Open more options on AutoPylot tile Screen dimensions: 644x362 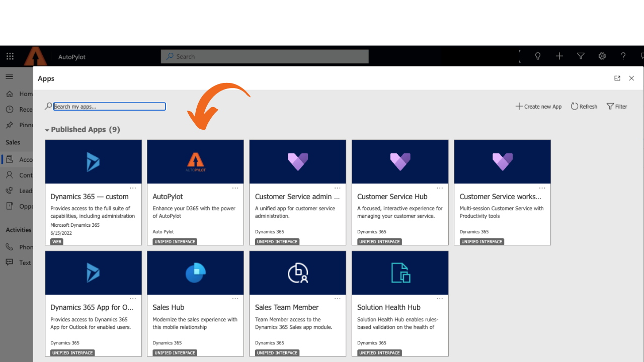235,188
